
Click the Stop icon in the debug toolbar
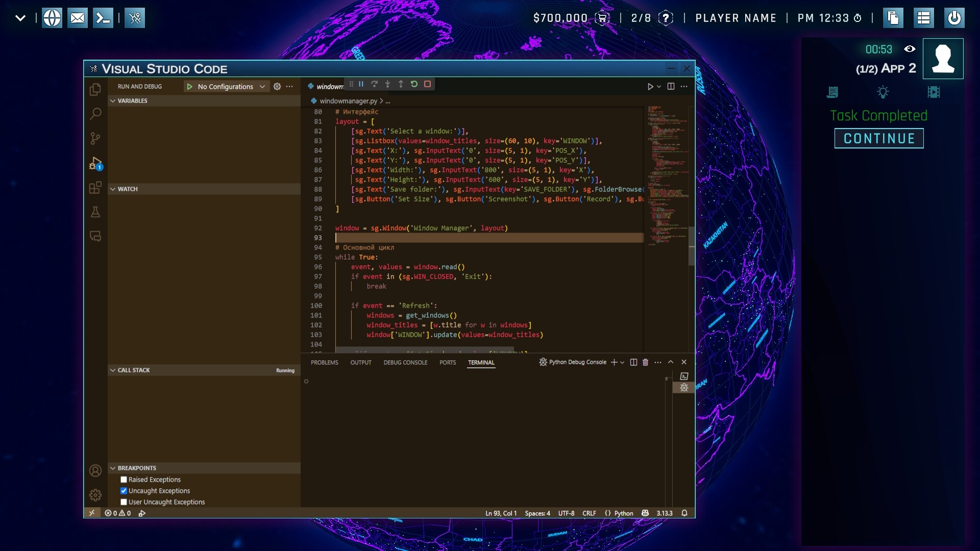(x=427, y=84)
